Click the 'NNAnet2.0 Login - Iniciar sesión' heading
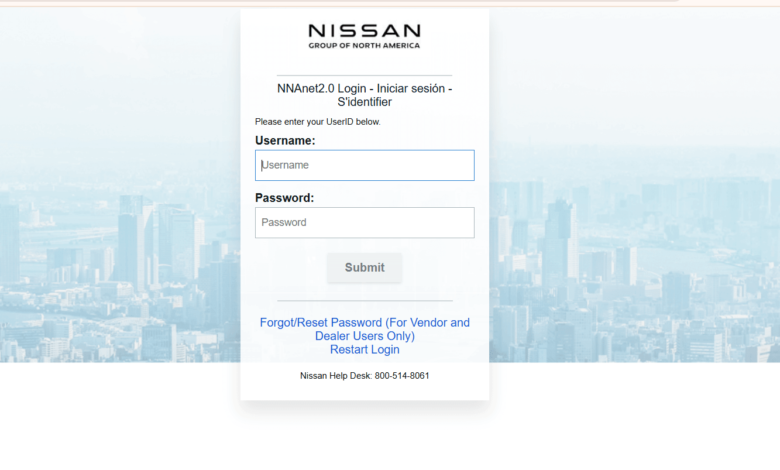 365,95
